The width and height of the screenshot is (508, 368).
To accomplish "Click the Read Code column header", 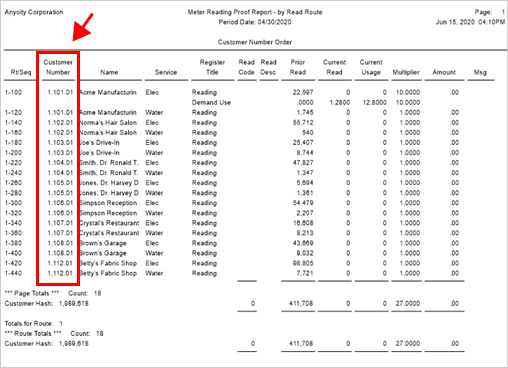I will [x=246, y=67].
